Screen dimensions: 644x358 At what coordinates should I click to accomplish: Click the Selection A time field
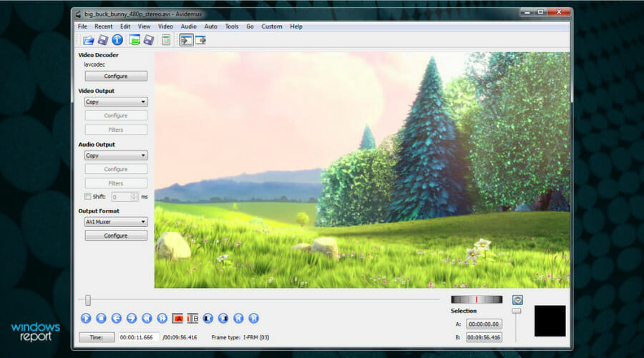click(x=484, y=324)
